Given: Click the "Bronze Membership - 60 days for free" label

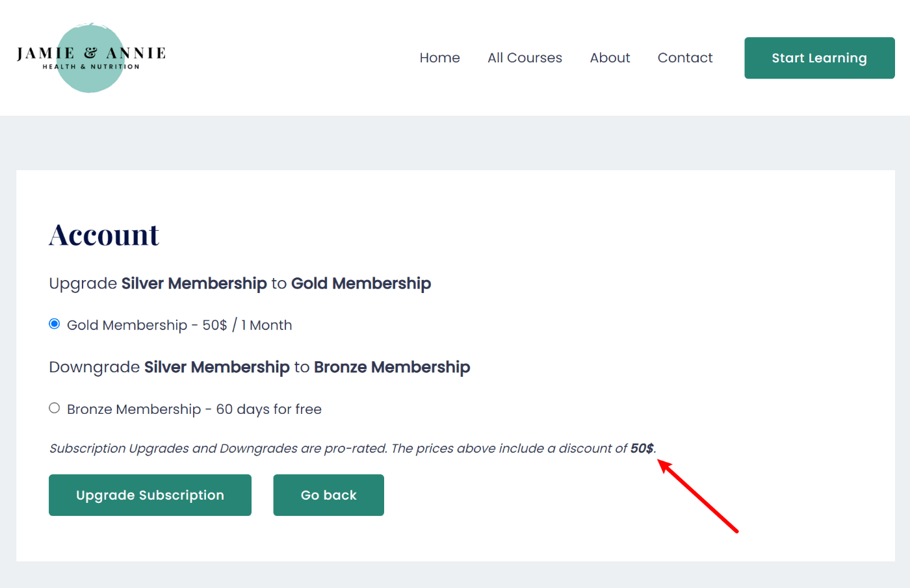Looking at the screenshot, I should pyautogui.click(x=194, y=409).
